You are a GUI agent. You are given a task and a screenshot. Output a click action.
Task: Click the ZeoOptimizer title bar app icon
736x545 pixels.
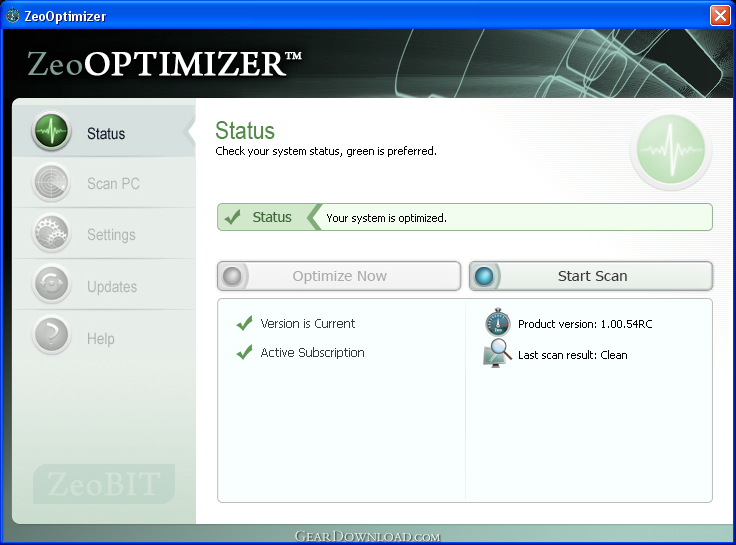coord(13,15)
